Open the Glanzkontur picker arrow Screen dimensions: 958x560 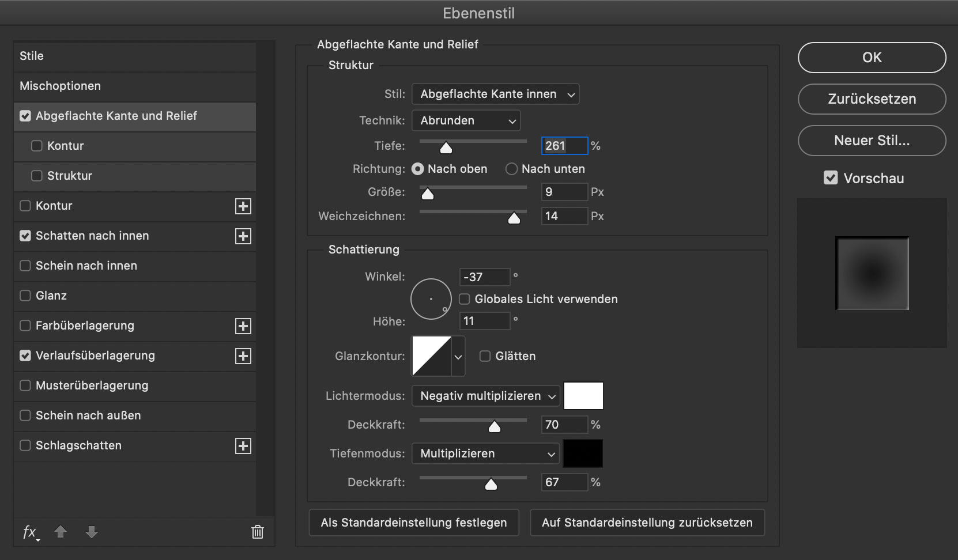[458, 357]
